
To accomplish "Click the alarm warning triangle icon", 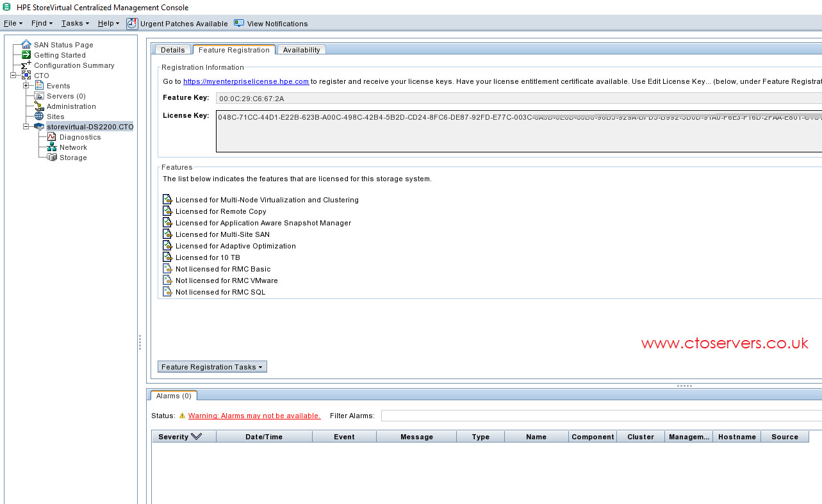I will click(x=182, y=416).
